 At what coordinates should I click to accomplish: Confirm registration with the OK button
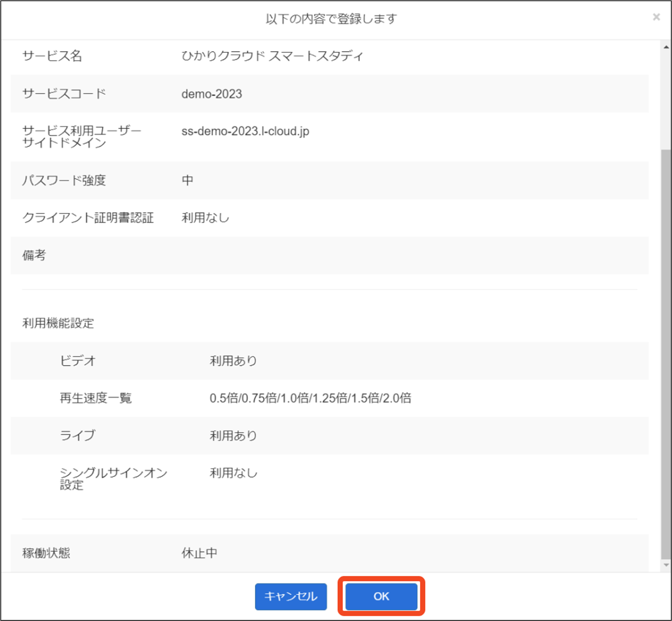point(381,596)
